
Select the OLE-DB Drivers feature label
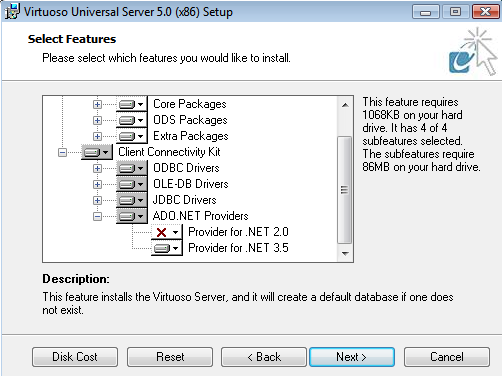(191, 184)
